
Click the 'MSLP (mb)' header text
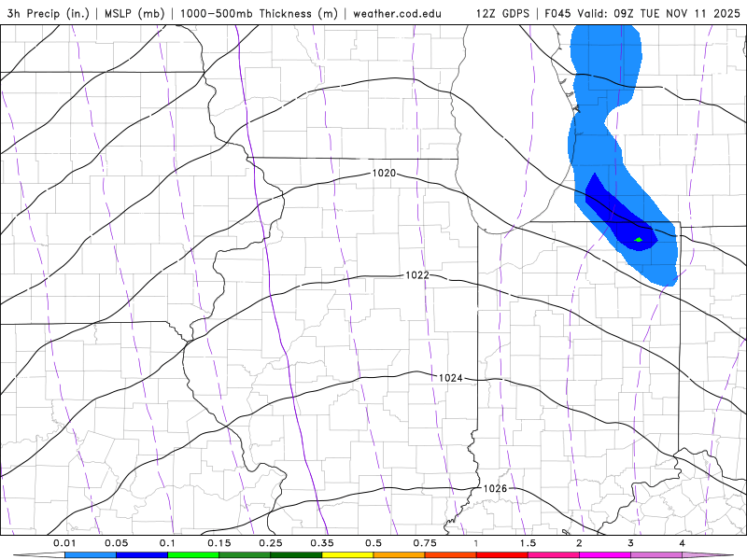pos(134,13)
